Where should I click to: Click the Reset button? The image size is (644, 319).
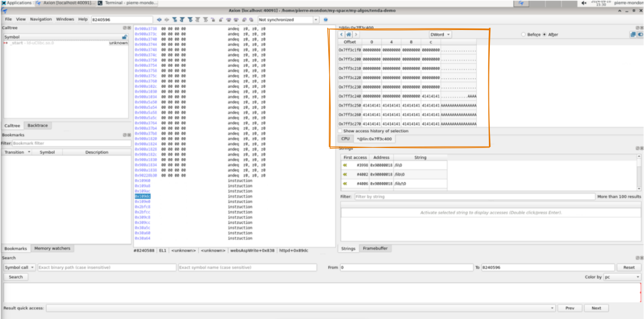[629, 267]
